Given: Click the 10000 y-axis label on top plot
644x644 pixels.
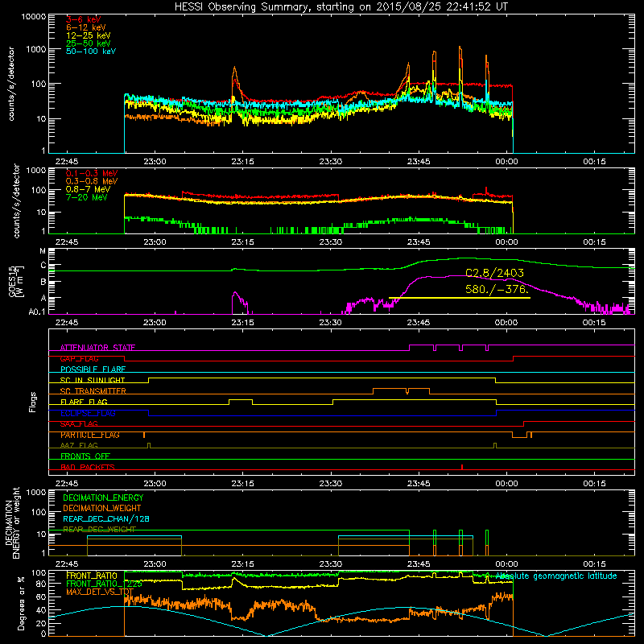Looking at the screenshot, I should coord(33,17).
